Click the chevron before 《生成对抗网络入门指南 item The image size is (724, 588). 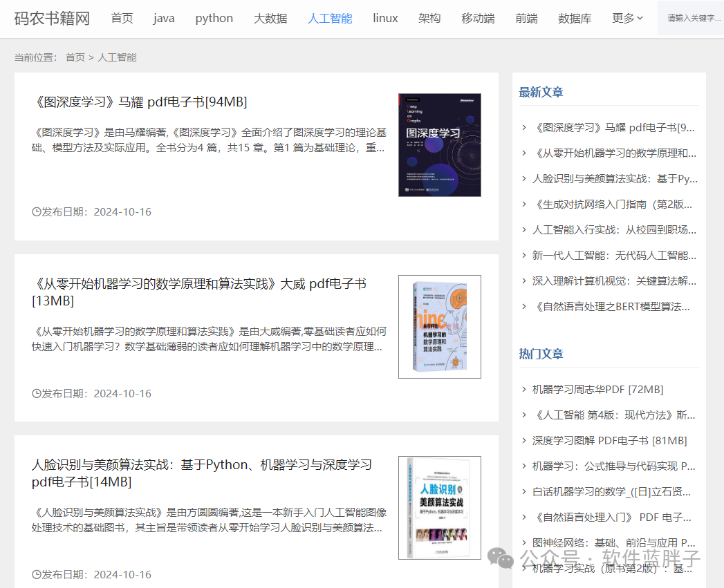tap(524, 205)
